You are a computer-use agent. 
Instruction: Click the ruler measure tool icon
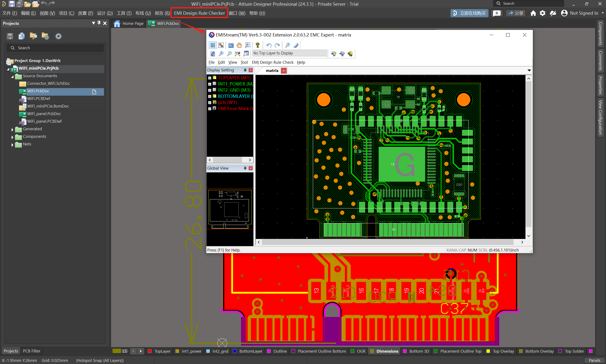coord(296,45)
